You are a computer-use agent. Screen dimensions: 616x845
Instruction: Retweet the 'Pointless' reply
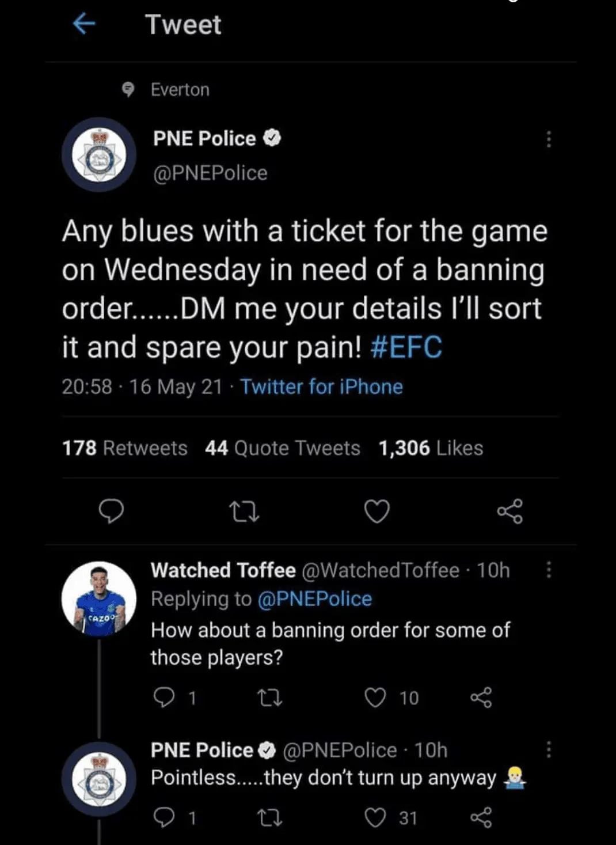coord(269,818)
